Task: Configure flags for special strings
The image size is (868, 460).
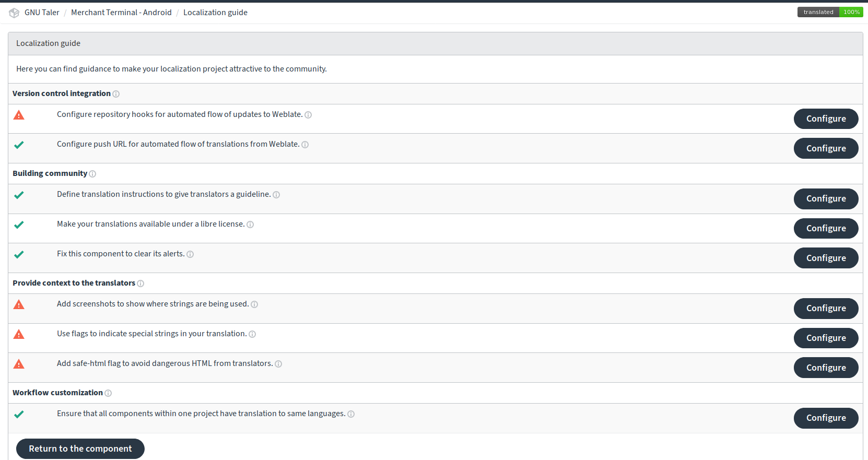Action: [826, 338]
